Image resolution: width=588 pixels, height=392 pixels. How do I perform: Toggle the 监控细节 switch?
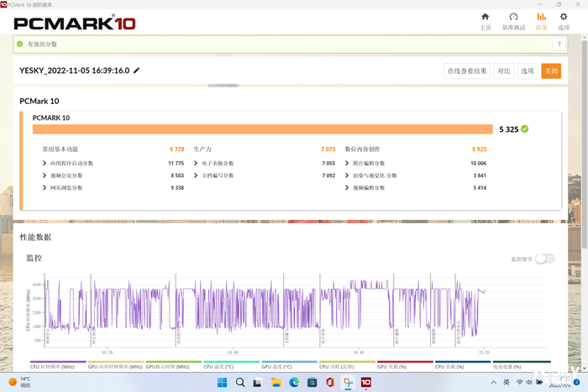pos(544,259)
